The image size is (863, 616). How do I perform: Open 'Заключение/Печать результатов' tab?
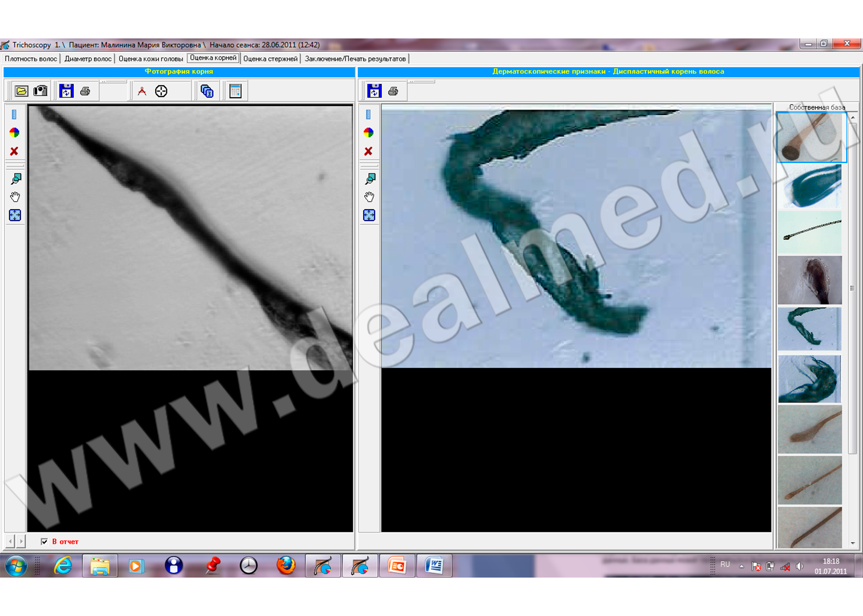[x=355, y=59]
